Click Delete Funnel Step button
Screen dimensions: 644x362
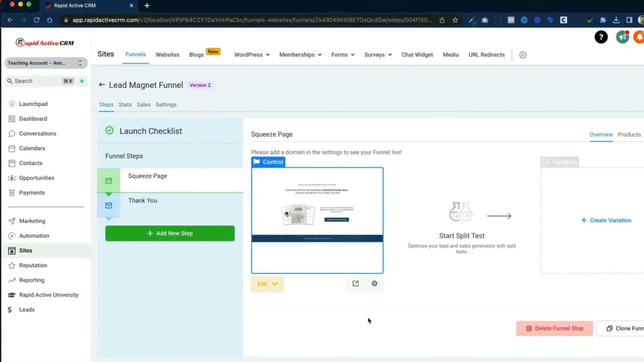(554, 328)
